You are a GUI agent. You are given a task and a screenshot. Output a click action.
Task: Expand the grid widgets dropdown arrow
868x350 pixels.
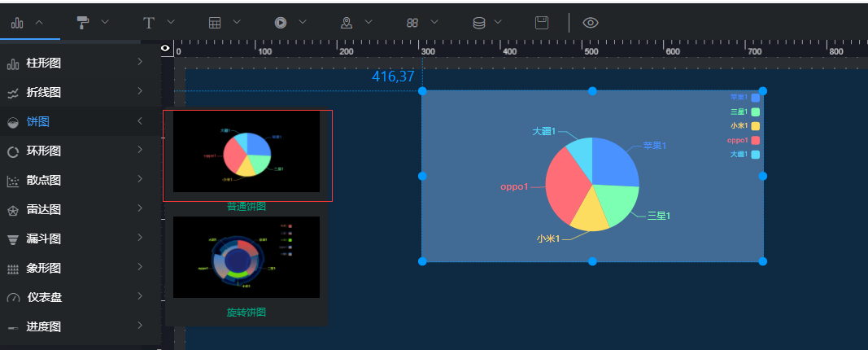pyautogui.click(x=434, y=22)
